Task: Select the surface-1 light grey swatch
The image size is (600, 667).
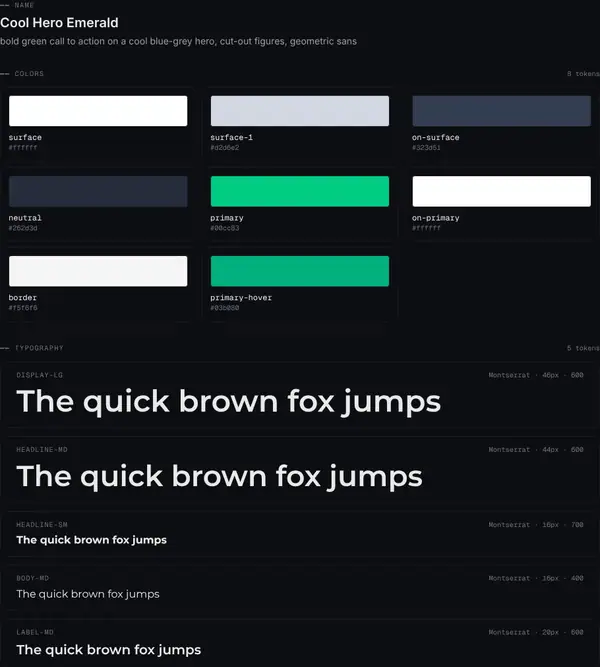Action: point(300,111)
